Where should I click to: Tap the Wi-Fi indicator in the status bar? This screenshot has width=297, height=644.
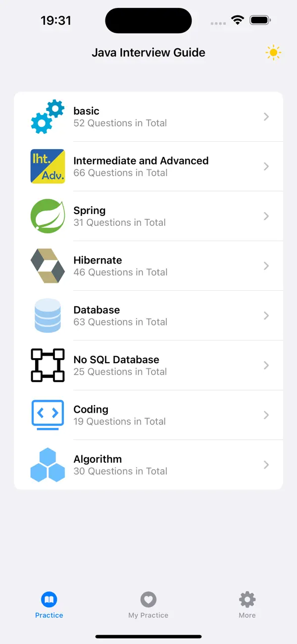tap(237, 20)
